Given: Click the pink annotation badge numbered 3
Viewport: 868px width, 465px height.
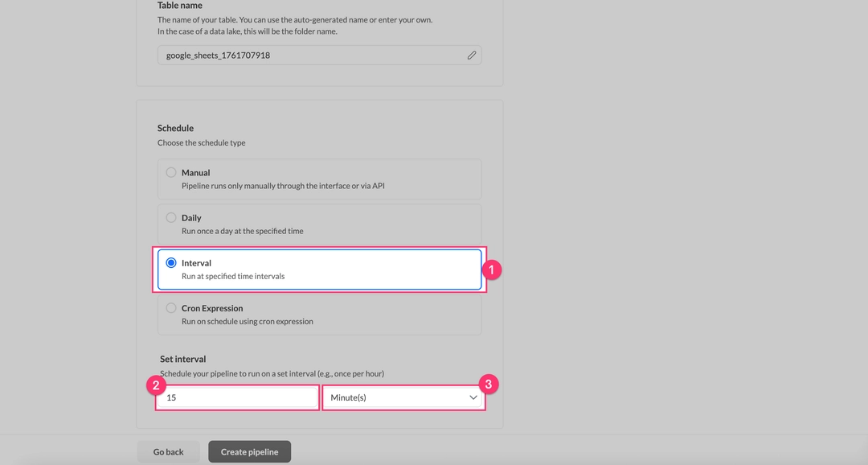Looking at the screenshot, I should pyautogui.click(x=488, y=385).
